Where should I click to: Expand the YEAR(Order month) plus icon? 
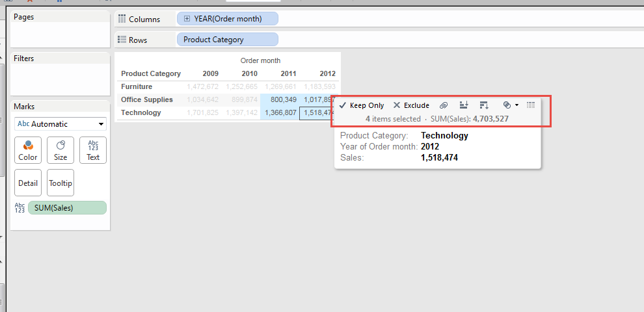click(187, 18)
